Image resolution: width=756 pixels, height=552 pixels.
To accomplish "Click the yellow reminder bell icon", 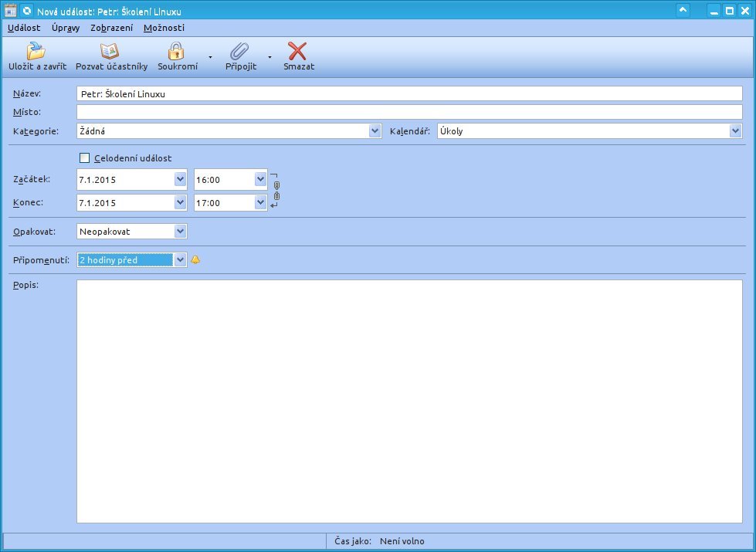I will 195,260.
